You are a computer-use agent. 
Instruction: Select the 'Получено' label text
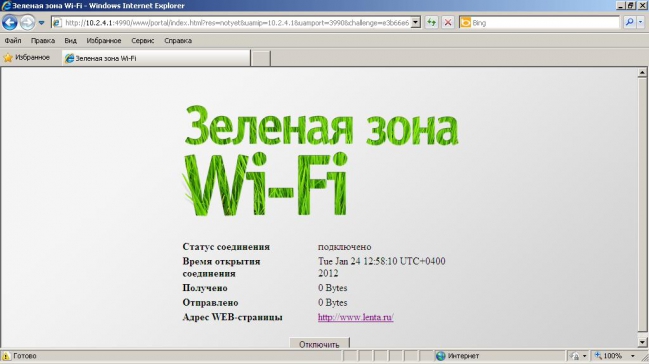click(x=205, y=288)
